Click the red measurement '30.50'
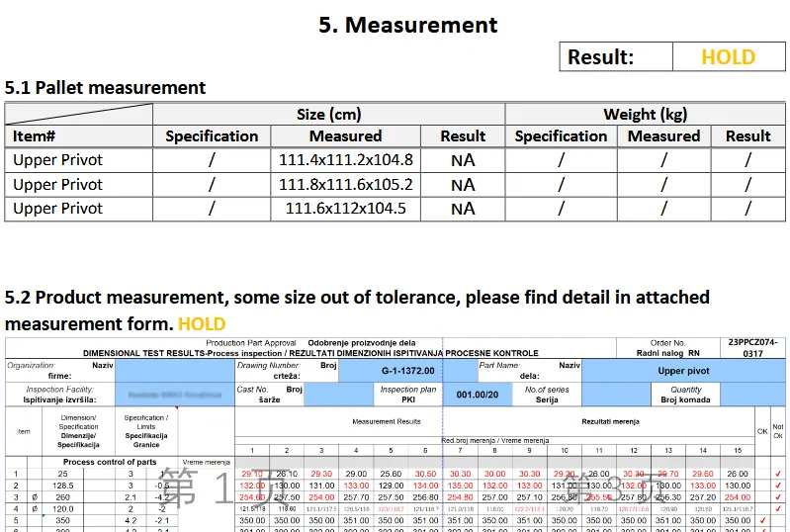790x532 pixels. click(425, 474)
